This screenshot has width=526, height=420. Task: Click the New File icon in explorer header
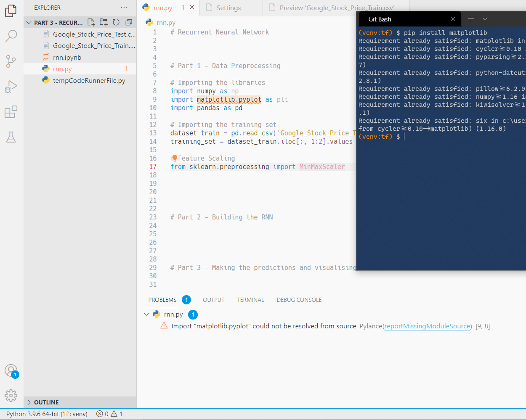(x=91, y=22)
